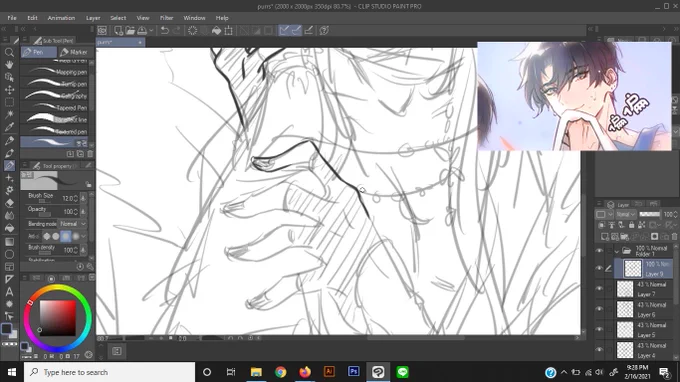Screen dimensions: 680x382
Task: Select the Tapered Pen sub tool
Action: click(x=55, y=108)
